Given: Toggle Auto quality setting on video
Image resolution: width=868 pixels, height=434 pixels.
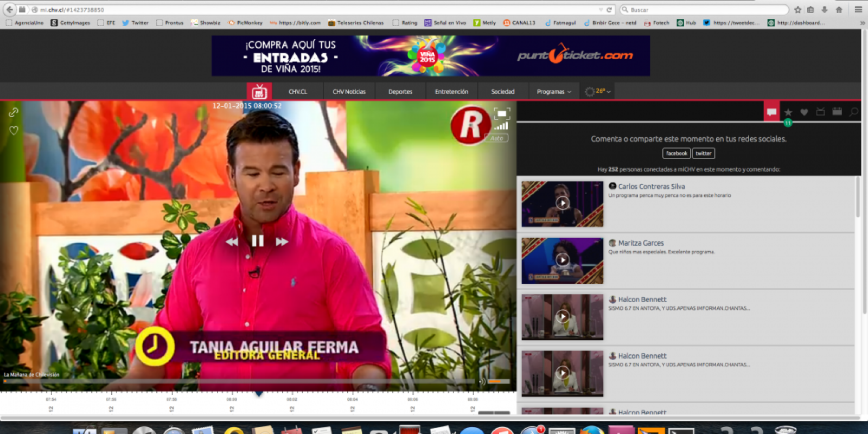Looking at the screenshot, I should pyautogui.click(x=496, y=138).
